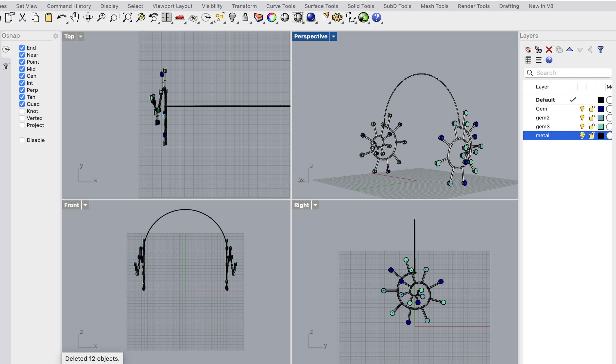Viewport: 616px width, 364px height.
Task: Open the Layers panel hamburger menu
Action: [x=539, y=60]
